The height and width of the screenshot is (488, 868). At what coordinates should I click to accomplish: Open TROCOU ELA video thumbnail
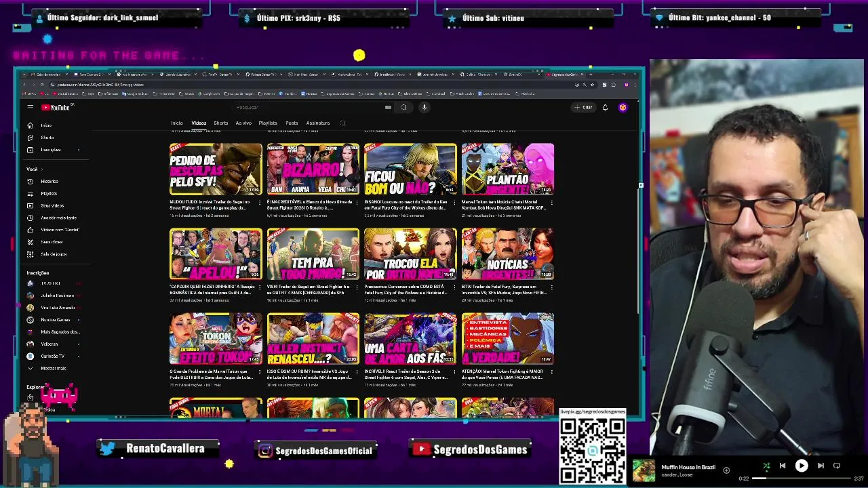[410, 253]
